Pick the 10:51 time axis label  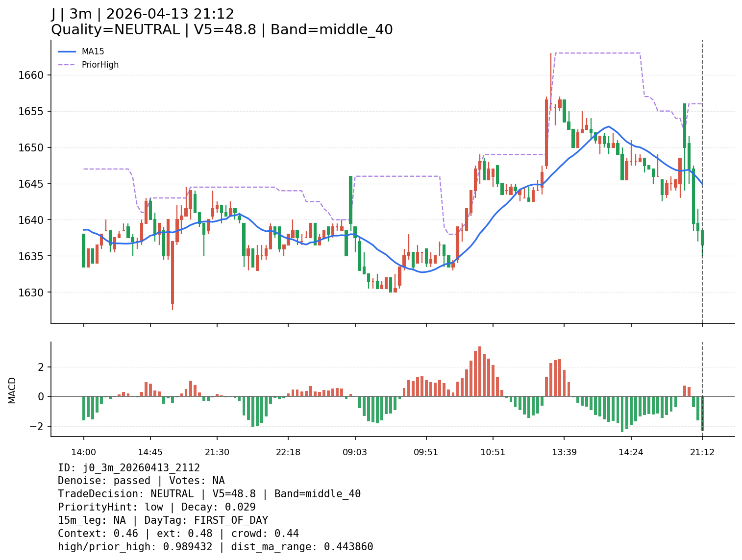click(x=493, y=452)
